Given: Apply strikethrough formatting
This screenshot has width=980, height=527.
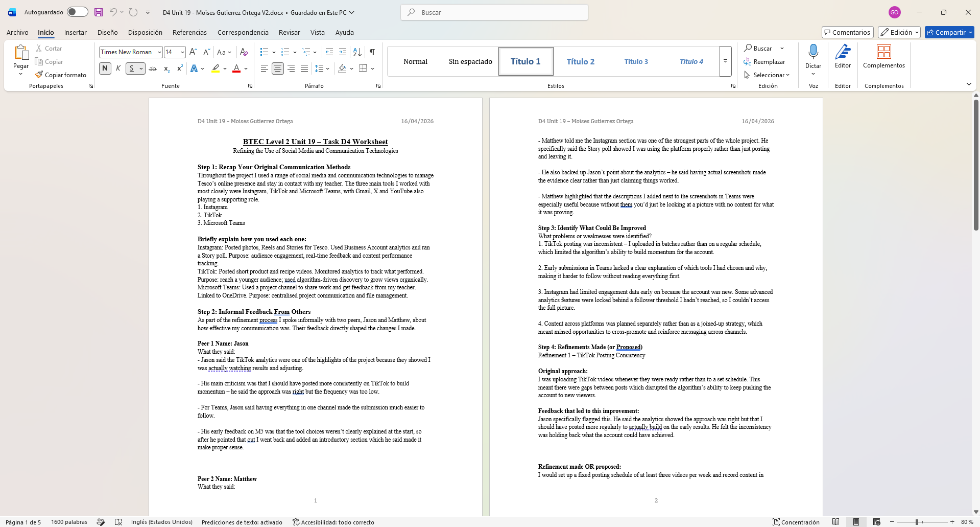Looking at the screenshot, I should [152, 68].
